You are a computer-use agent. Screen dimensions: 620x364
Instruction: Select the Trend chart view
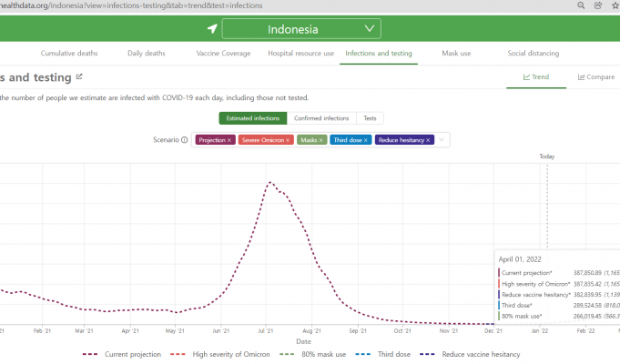tap(536, 77)
